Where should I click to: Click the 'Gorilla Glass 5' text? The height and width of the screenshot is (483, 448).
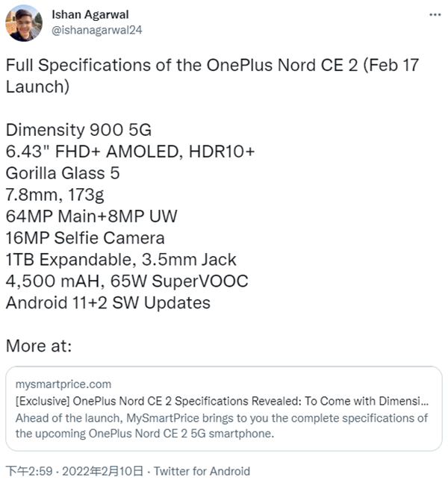[63, 173]
